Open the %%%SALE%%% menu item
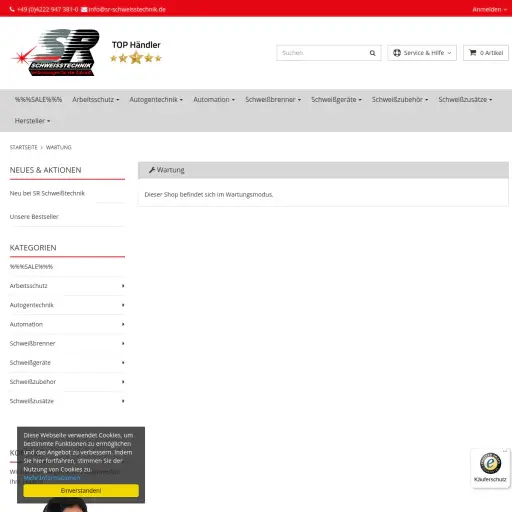The image size is (512, 512). point(38,100)
